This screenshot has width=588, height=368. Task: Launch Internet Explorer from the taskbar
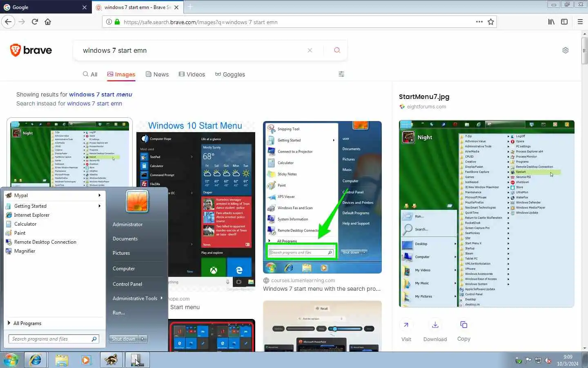coord(36,360)
